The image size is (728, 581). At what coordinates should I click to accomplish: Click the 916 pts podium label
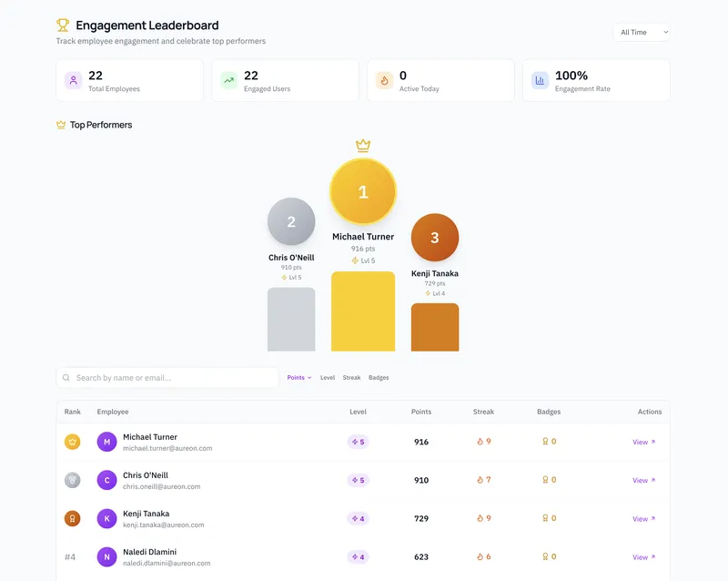pyautogui.click(x=363, y=249)
